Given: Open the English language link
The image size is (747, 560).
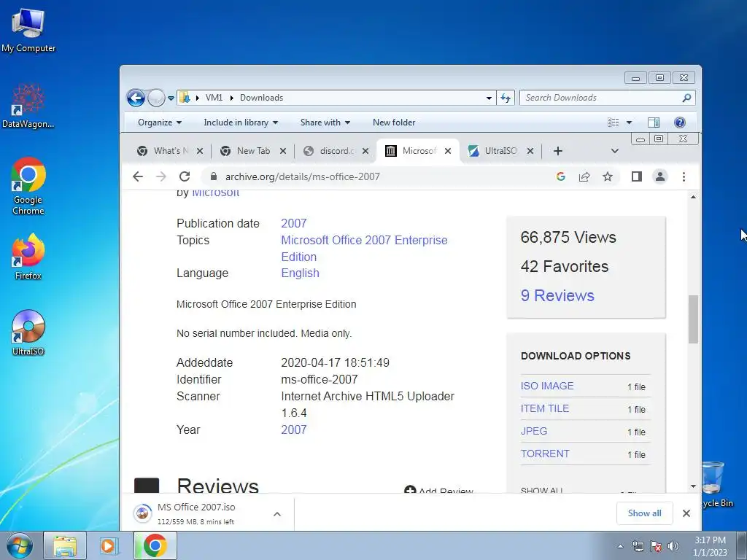Looking at the screenshot, I should click(x=300, y=273).
